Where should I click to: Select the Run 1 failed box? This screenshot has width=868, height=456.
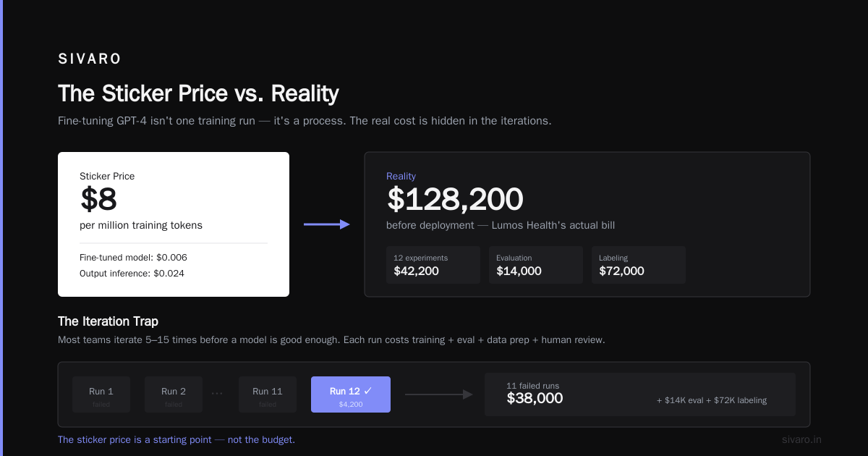click(101, 394)
